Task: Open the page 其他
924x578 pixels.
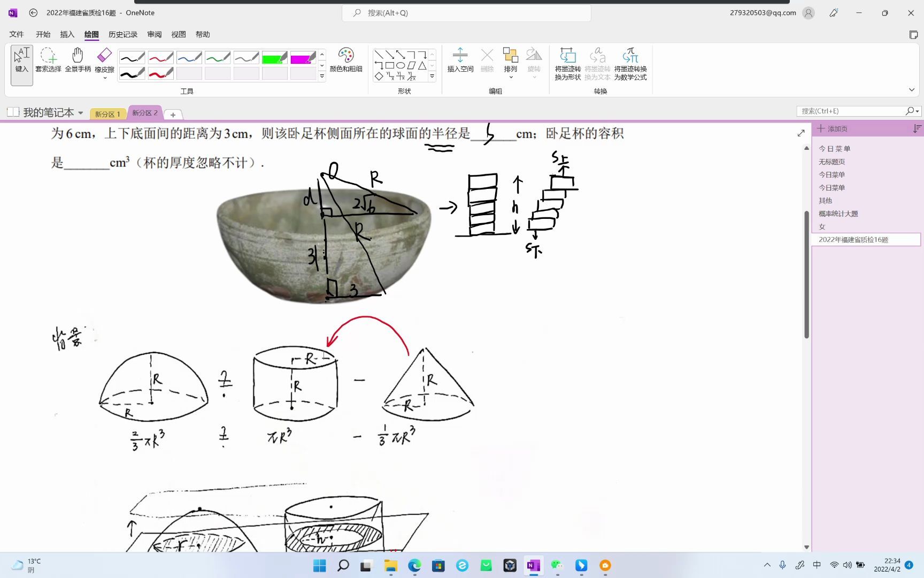Action: point(825,201)
